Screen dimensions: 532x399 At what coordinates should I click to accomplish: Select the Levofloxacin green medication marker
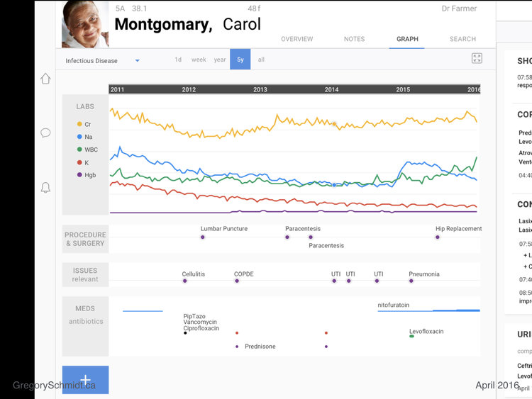411,337
